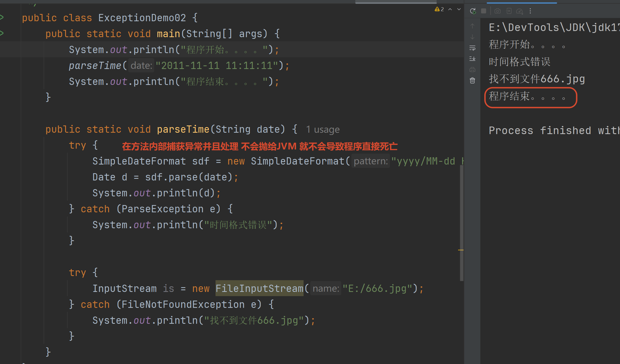Screen dimensions: 620x364
Task: Toggle the soft-wrap icon in console
Action: pos(472,48)
